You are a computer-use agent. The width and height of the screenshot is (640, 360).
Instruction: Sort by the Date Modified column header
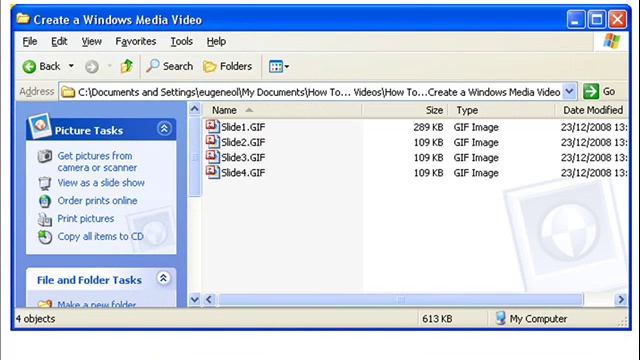coord(592,110)
